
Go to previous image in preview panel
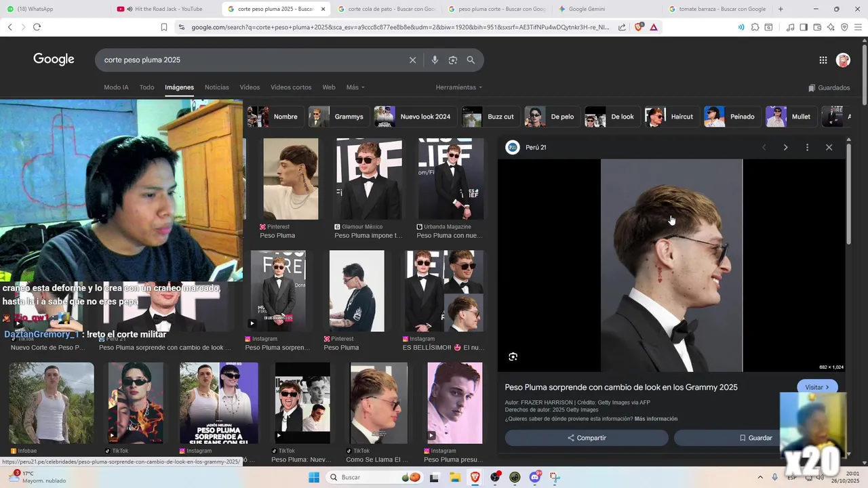point(764,147)
